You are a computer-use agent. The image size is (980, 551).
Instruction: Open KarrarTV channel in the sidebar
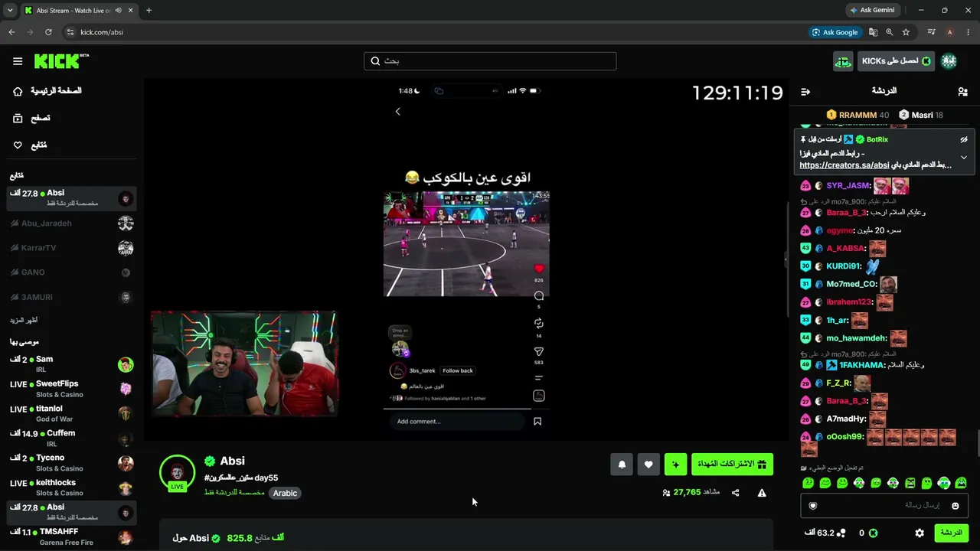click(71, 248)
